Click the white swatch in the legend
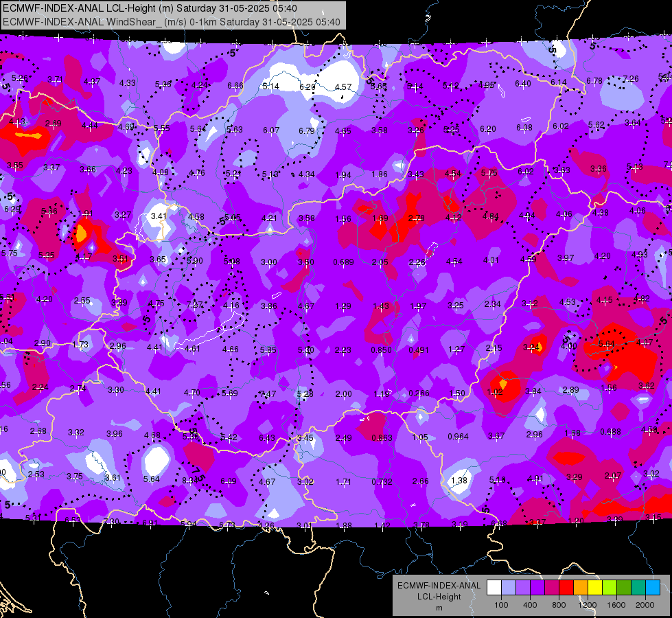Viewport: 672px width, 618px height. pos(494,588)
